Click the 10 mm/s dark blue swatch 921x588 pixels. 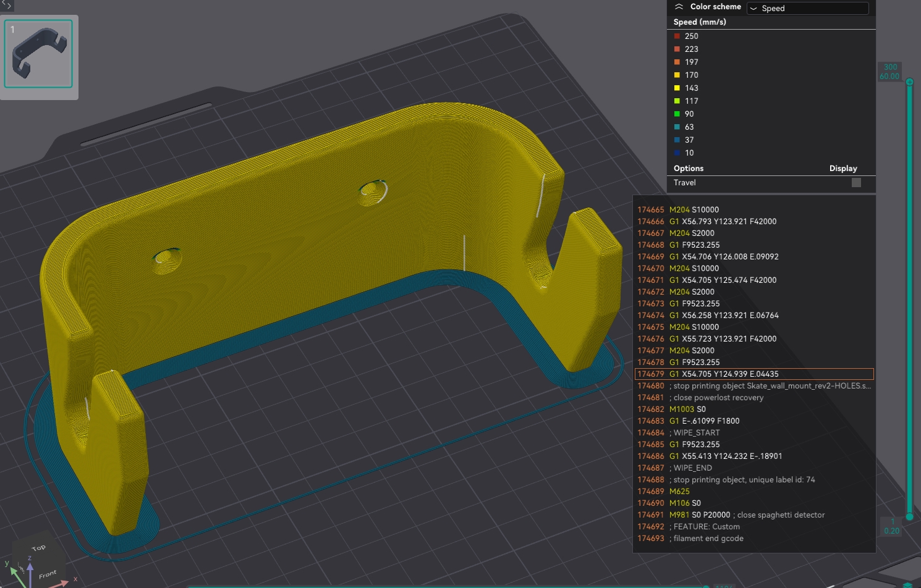coord(677,153)
